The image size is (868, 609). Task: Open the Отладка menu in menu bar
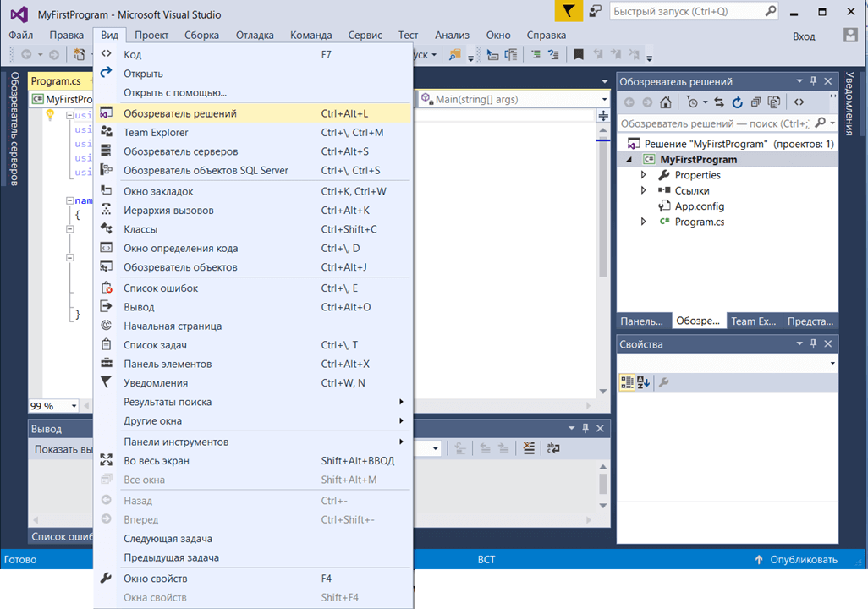255,35
